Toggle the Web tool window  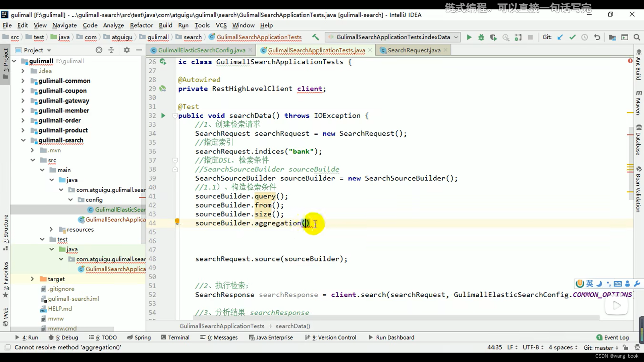point(5,317)
